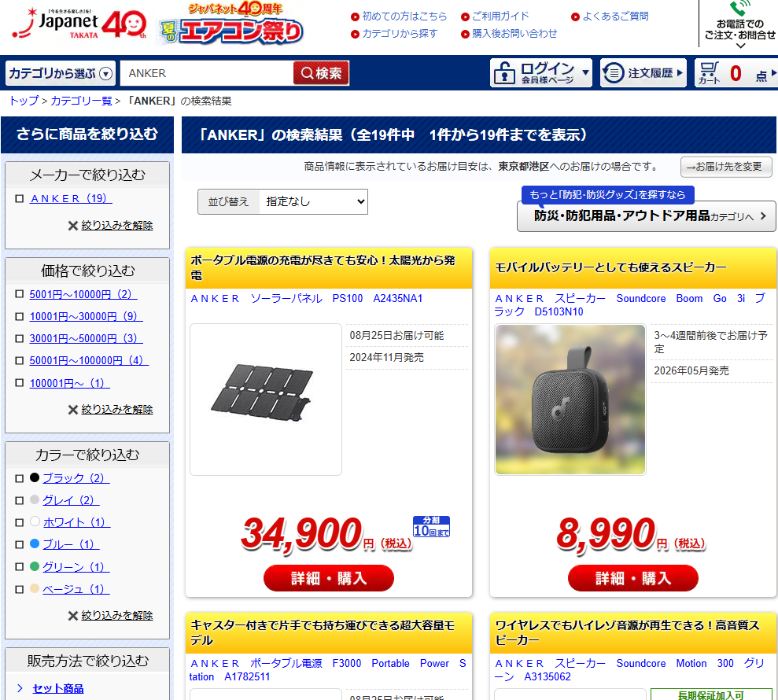Click the blue color swatch

click(x=35, y=543)
